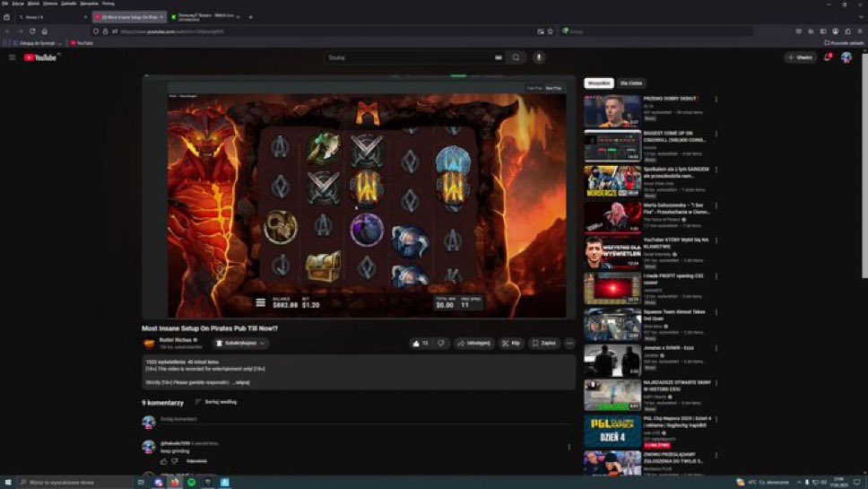Dislike the keep grinding comment
Screen dimensions: 868x489
[x=175, y=461]
